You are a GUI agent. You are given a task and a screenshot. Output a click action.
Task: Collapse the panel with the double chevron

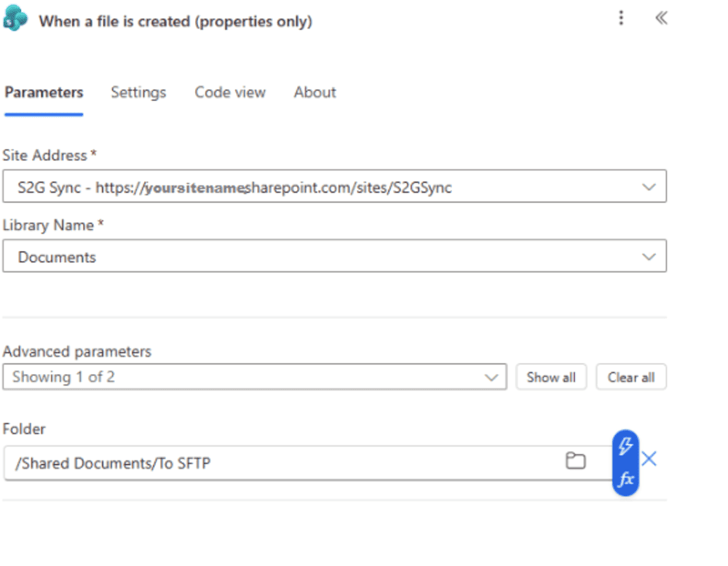tap(662, 18)
